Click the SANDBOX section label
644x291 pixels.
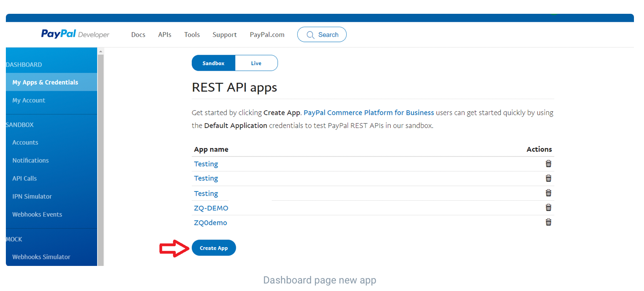pos(20,125)
